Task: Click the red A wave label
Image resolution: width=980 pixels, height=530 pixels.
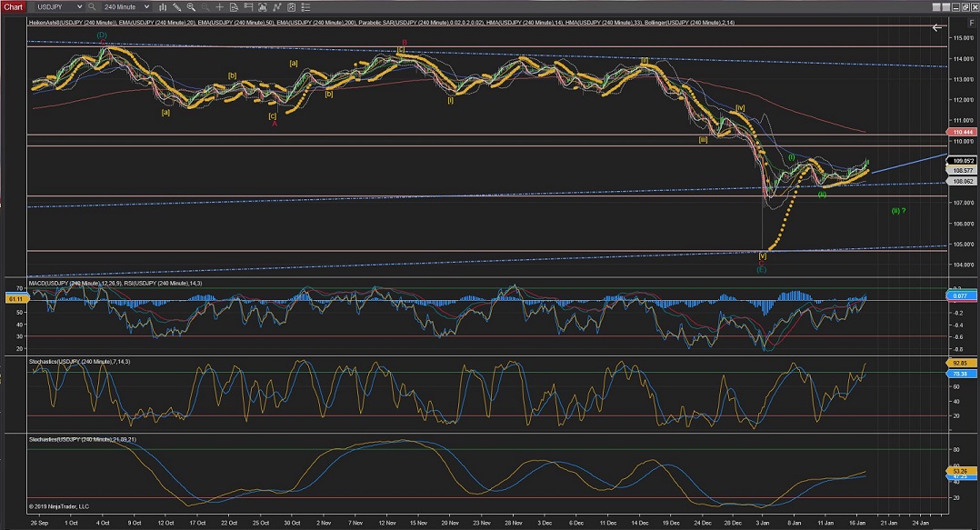Action: pos(275,124)
